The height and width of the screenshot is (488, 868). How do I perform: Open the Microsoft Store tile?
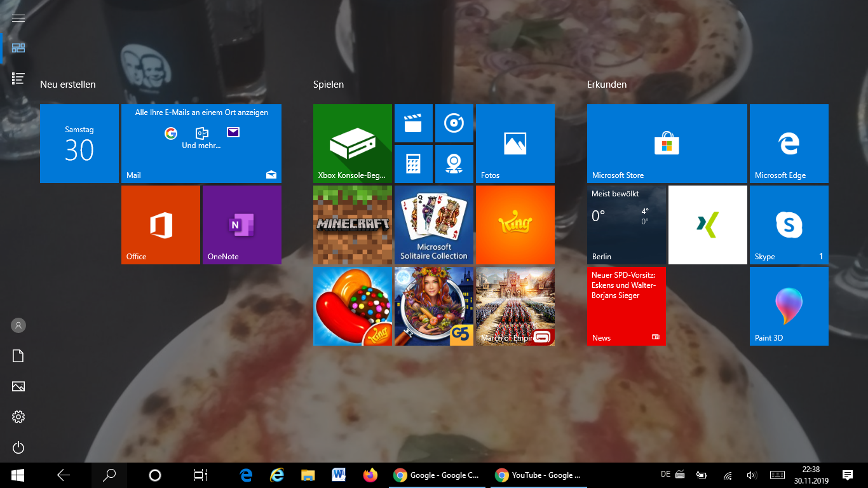point(667,144)
